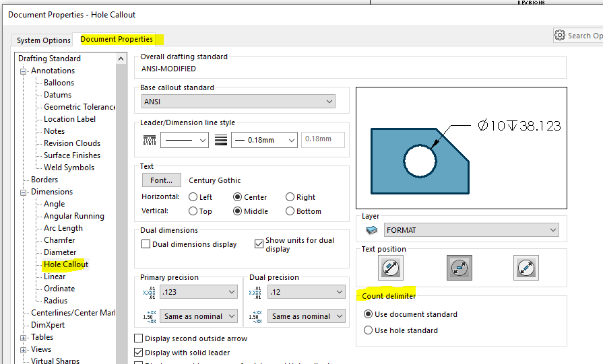Open dual tolerance Same as nominal dropdown
The height and width of the screenshot is (364, 603).
point(307,316)
